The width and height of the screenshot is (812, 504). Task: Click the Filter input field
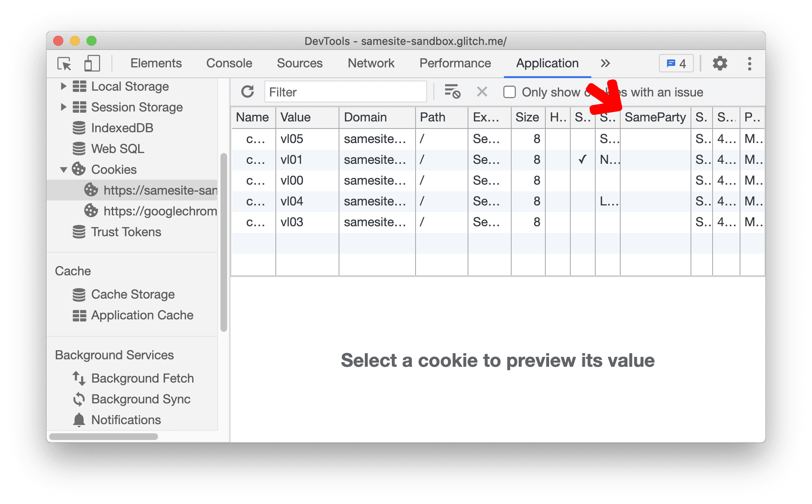[346, 92]
